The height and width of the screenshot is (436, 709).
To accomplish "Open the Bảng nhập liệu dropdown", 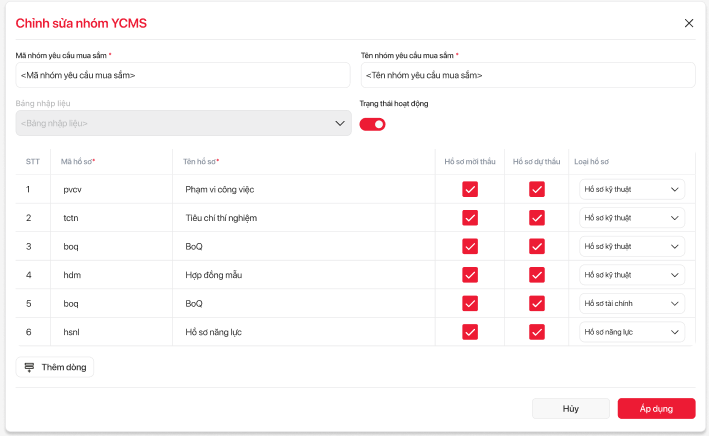I will [183, 123].
